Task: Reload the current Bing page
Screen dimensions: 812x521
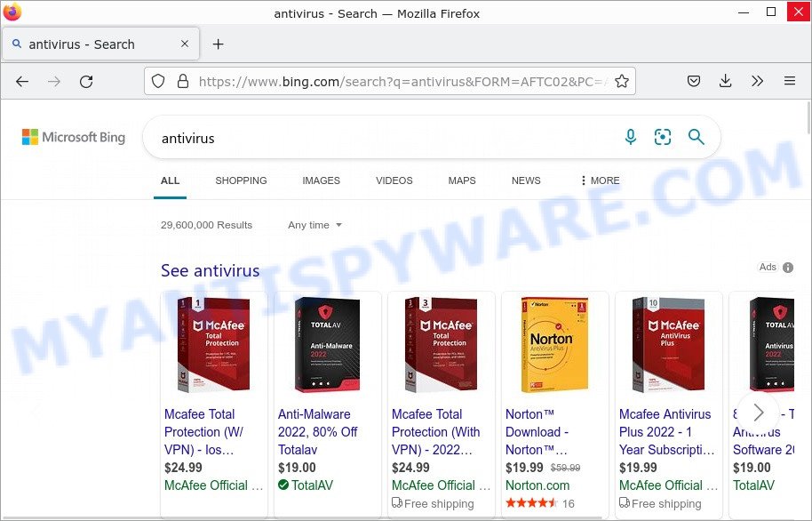Action: click(86, 82)
